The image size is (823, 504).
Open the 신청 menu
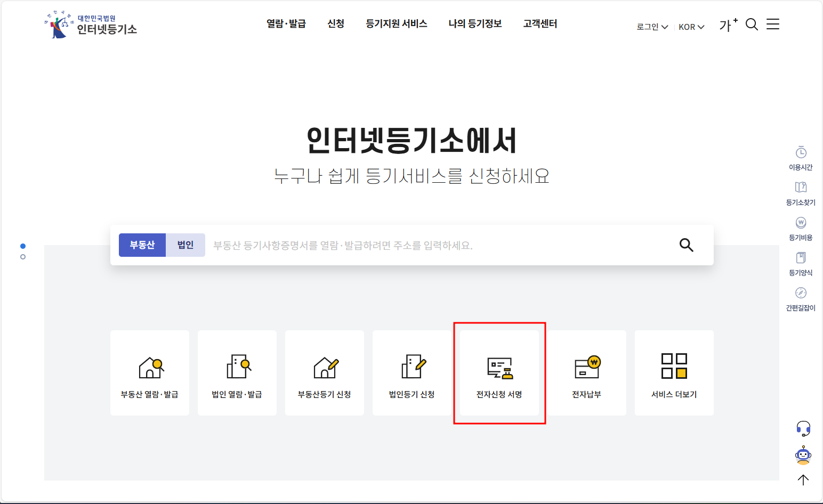click(x=336, y=23)
